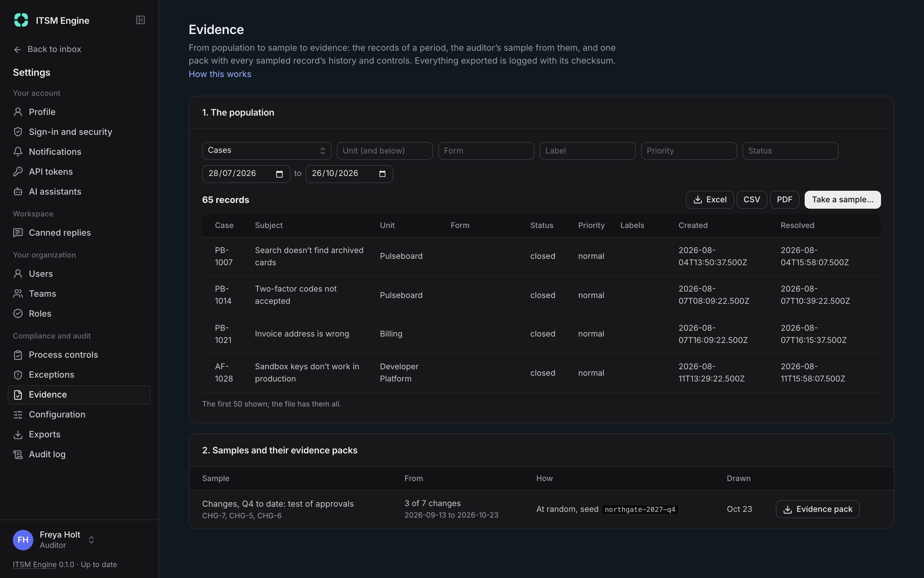
Task: Click the subject 'Invoice address is wrong'
Action: (302, 334)
